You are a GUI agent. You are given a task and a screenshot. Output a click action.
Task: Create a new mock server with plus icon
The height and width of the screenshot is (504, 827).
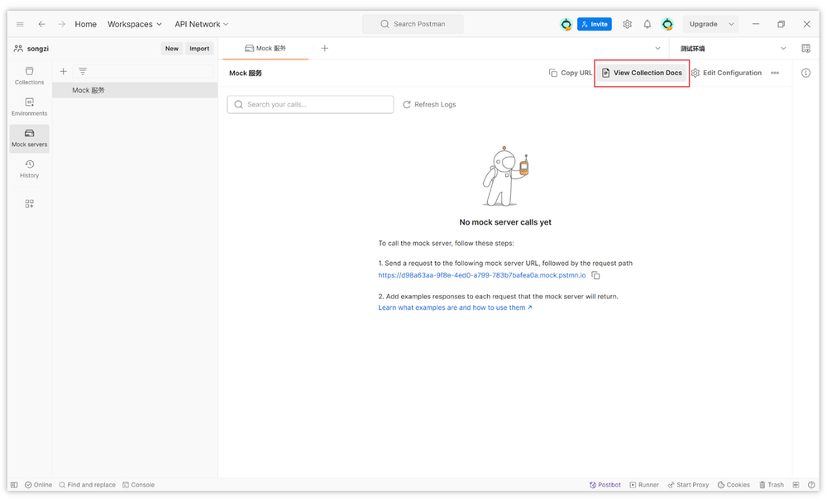63,71
